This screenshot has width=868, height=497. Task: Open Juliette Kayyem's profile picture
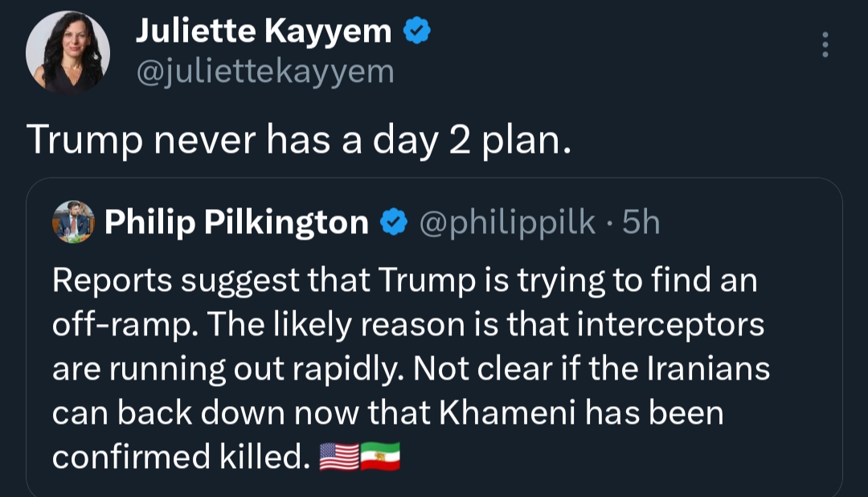pyautogui.click(x=68, y=53)
